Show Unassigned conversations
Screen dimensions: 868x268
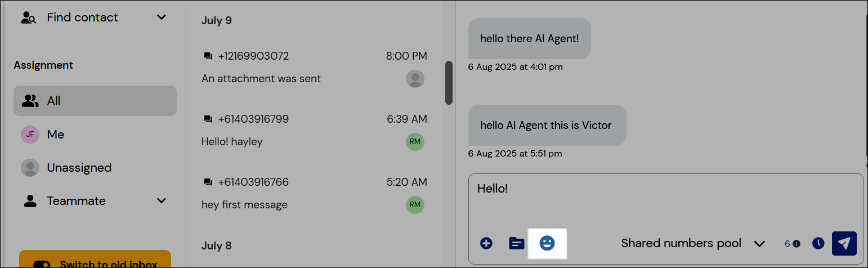[x=79, y=168]
